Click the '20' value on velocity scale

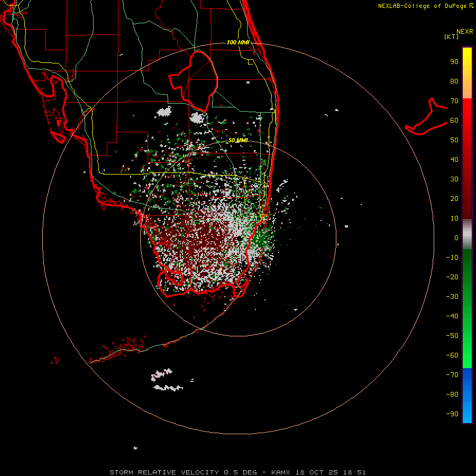click(x=454, y=198)
